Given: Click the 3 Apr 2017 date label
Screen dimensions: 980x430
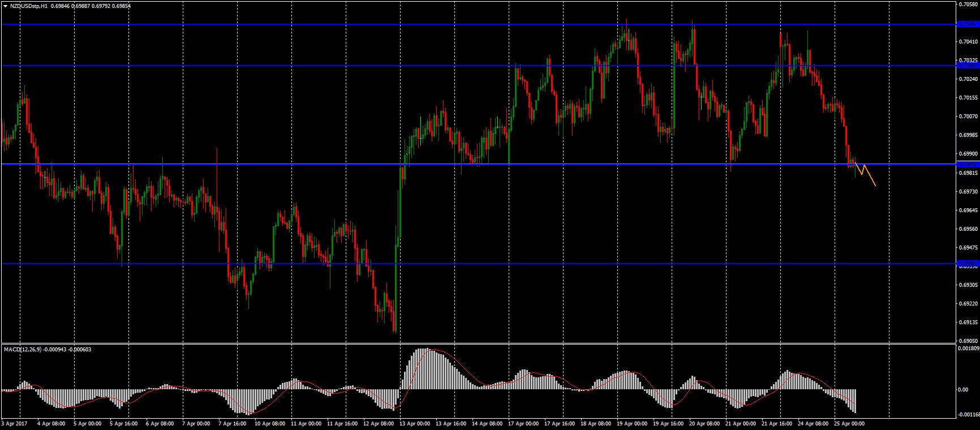Looking at the screenshot, I should click(14, 423).
